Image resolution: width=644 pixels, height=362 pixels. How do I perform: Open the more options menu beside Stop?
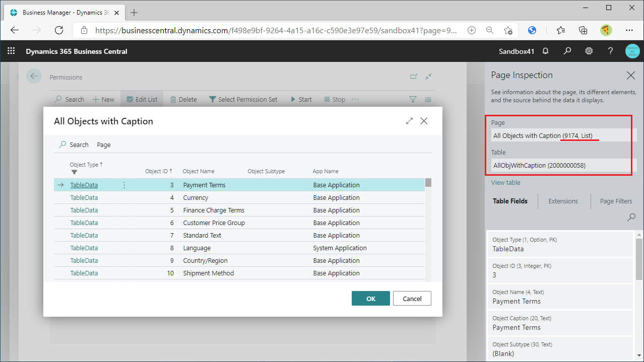356,99
